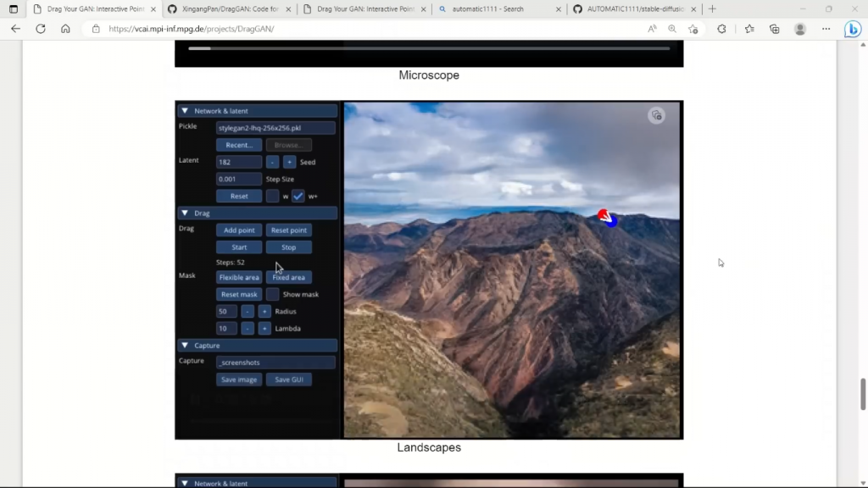
Task: Click the Flexible area button
Action: tap(239, 277)
